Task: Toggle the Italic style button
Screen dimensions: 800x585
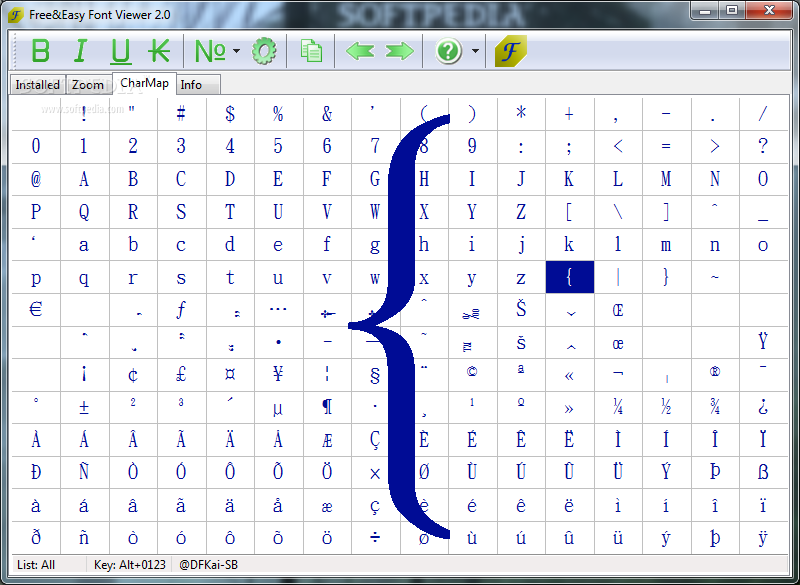Action: [x=80, y=51]
